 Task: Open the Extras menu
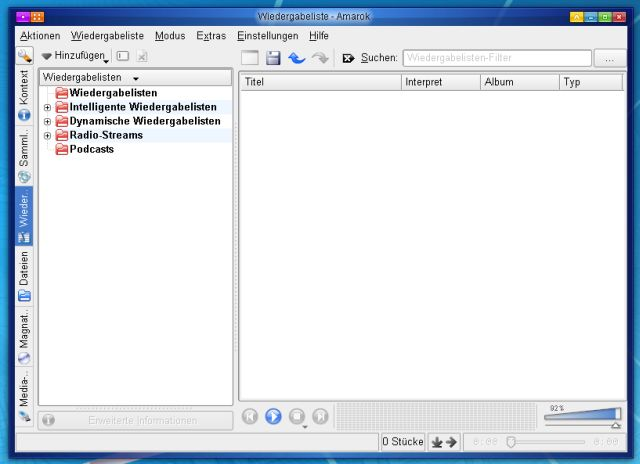pos(211,36)
